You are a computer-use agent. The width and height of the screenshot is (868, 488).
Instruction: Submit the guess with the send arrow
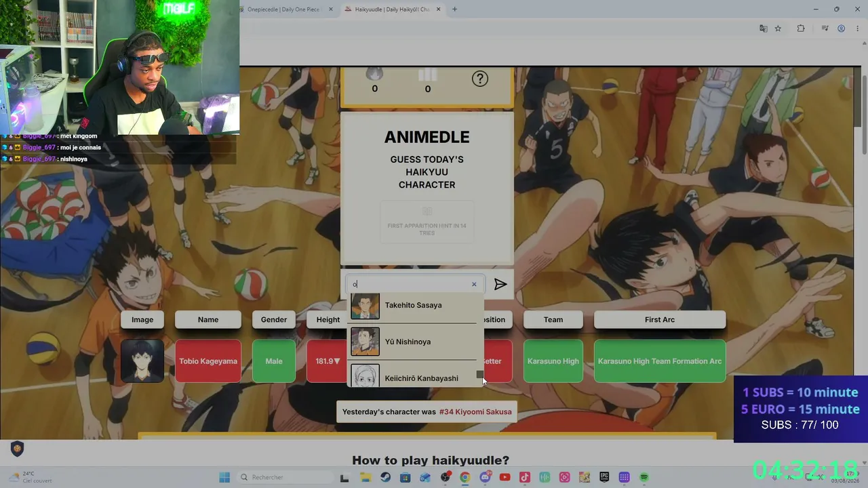tap(500, 284)
